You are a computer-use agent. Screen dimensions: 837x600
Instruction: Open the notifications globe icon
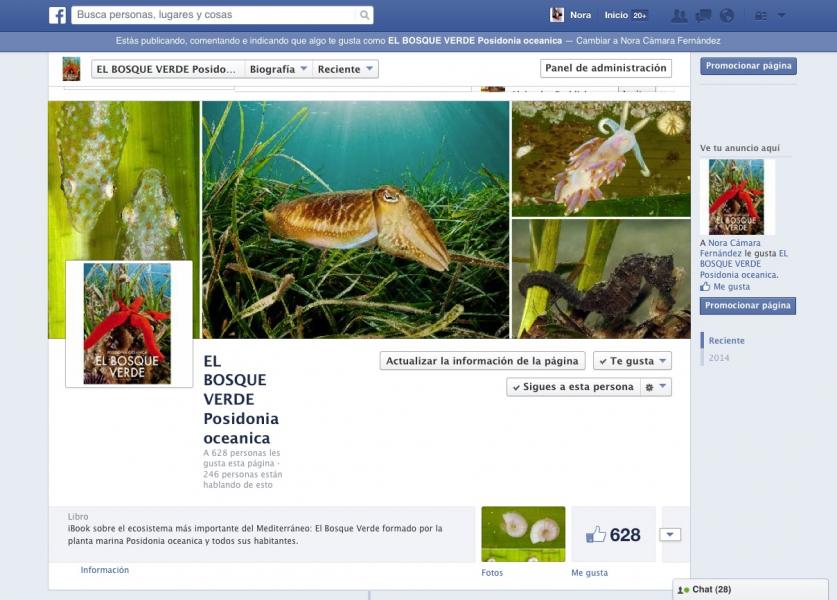coord(727,15)
